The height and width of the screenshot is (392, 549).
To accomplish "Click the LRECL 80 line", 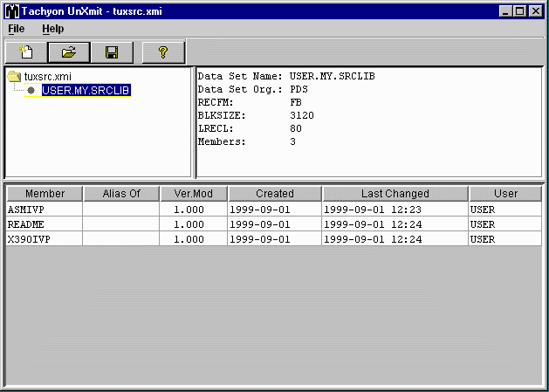I will (x=250, y=128).
